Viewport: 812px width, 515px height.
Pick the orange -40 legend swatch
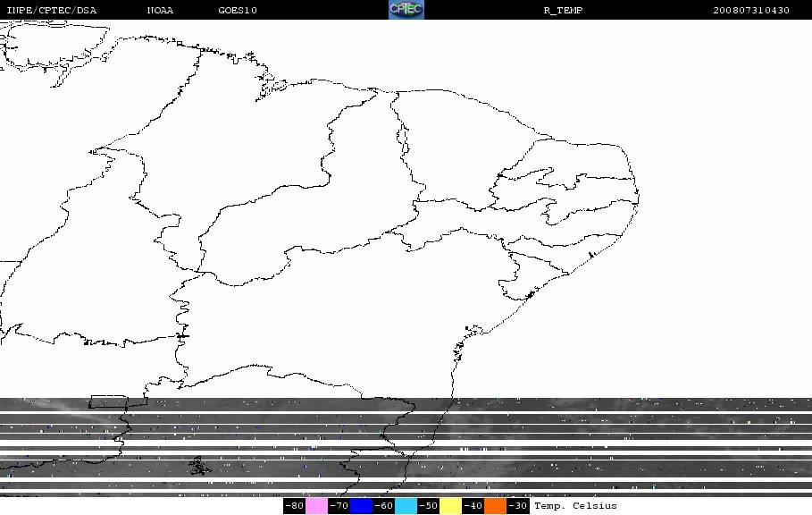tap(495, 506)
